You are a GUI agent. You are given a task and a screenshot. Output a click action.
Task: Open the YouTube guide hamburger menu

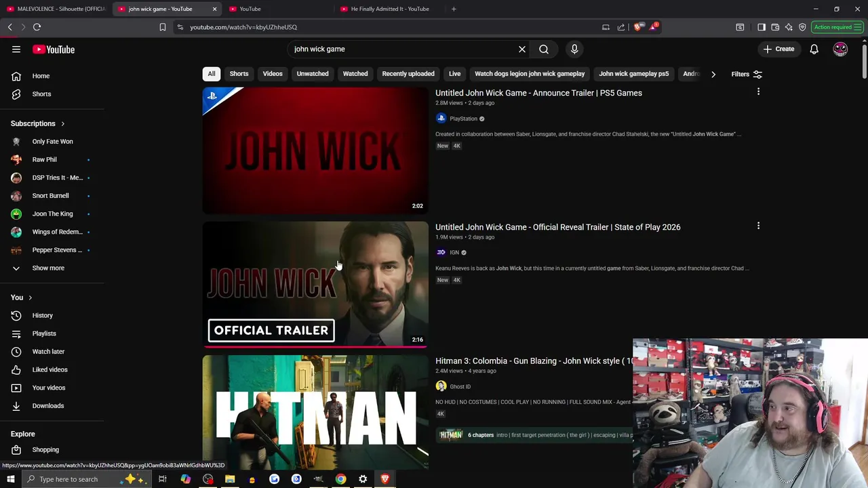point(16,49)
